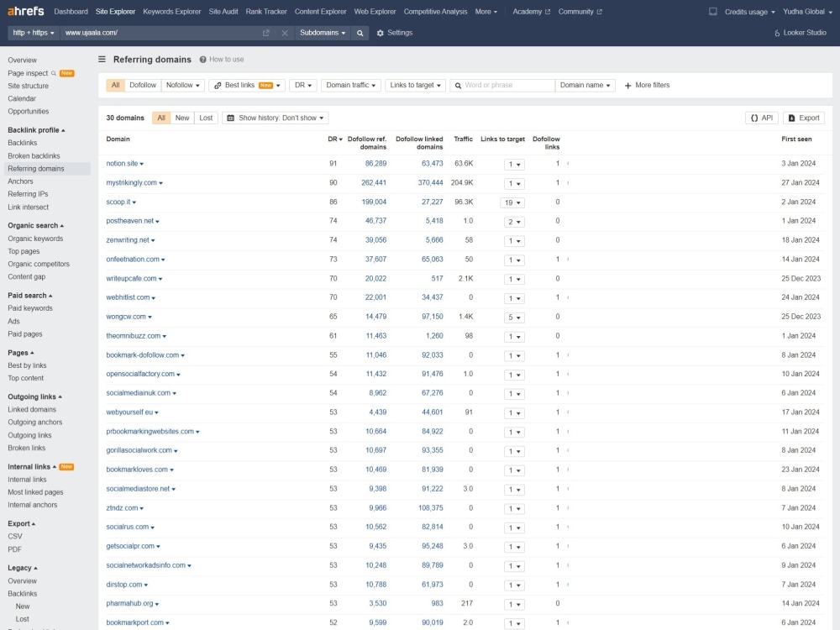Sort by DR column header
The width and height of the screenshot is (840, 630).
pos(334,139)
